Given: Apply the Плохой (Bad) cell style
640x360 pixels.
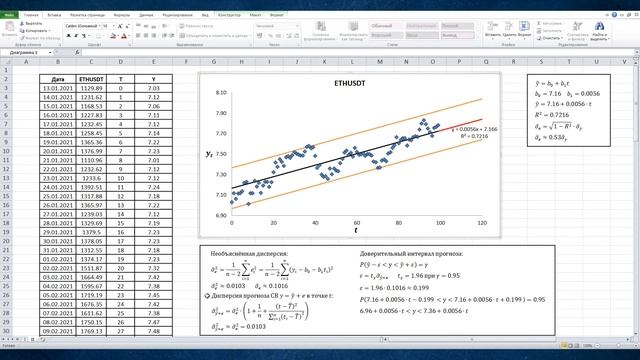Looking at the screenshot, I should pyautogui.click(x=457, y=26).
